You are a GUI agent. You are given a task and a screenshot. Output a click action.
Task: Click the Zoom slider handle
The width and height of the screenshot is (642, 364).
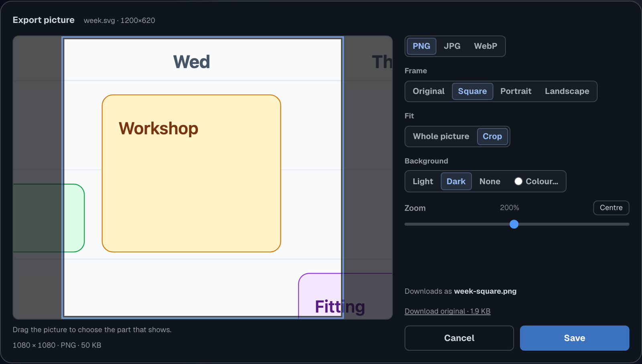[x=514, y=224]
